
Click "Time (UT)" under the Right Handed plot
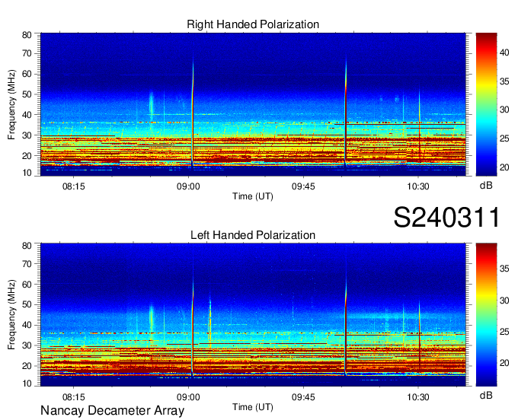(x=253, y=196)
